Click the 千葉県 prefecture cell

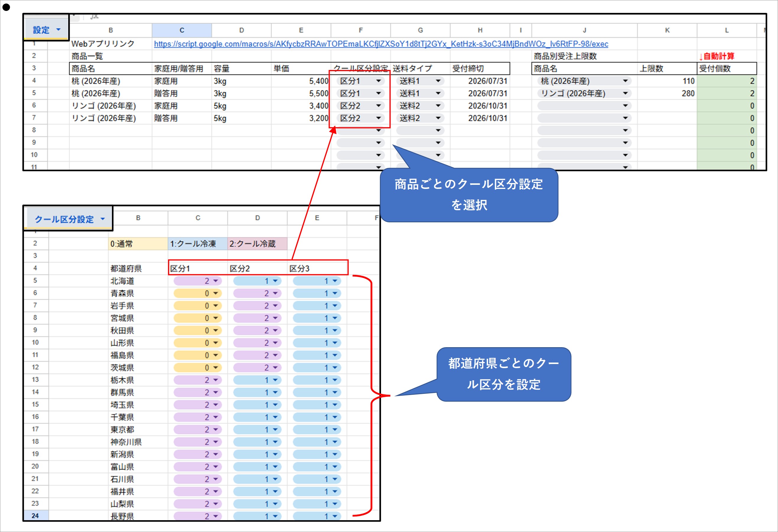pos(138,417)
